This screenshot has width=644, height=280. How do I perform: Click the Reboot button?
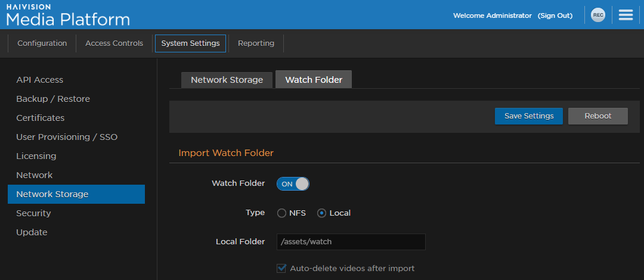tap(597, 116)
